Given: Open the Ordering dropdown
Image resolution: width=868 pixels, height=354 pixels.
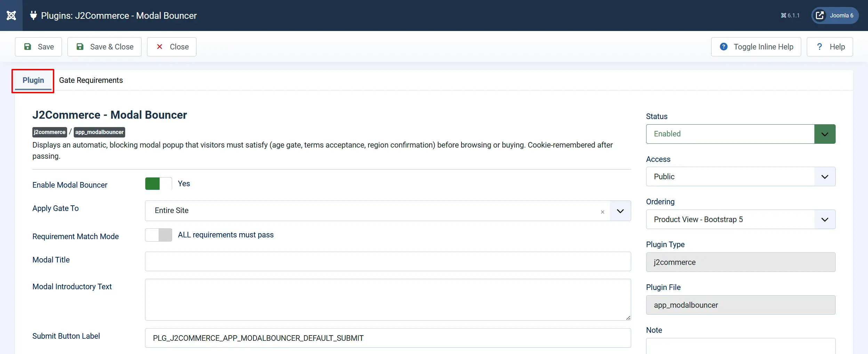Looking at the screenshot, I should pyautogui.click(x=741, y=219).
